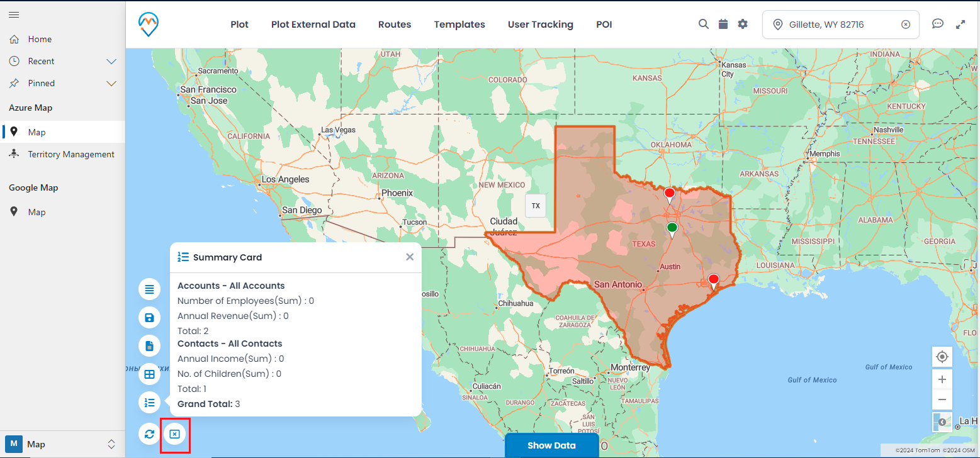Viewport: 980px width, 458px height.
Task: Zoom out with the minus button
Action: point(942,399)
